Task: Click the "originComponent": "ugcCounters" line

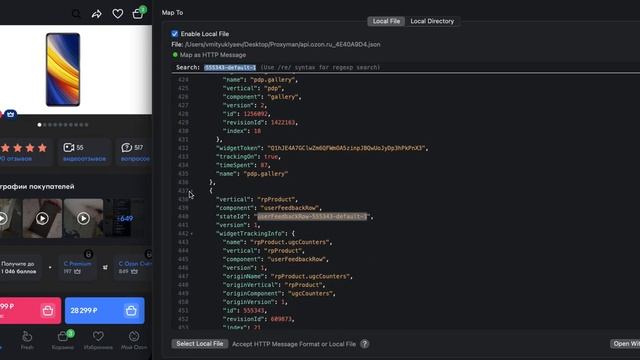Action: coord(279,293)
